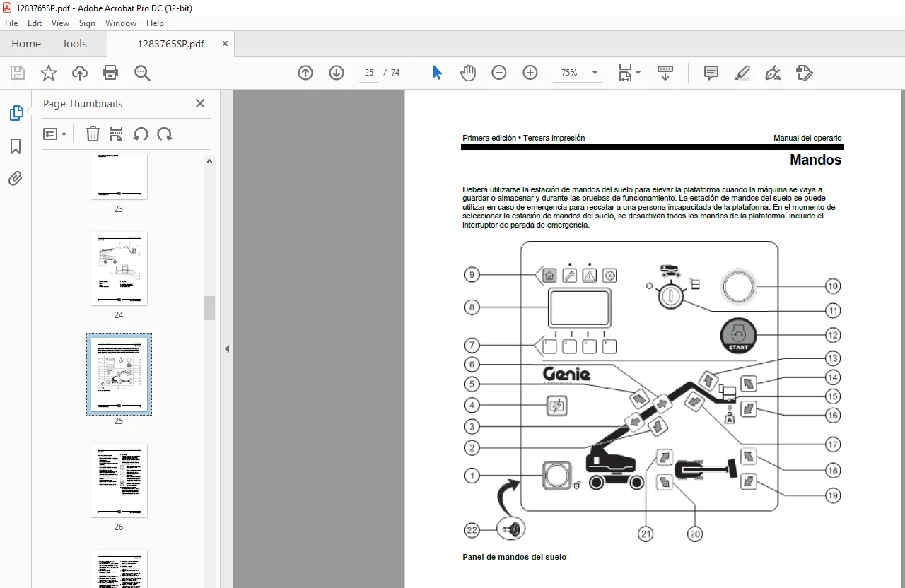Click 'Panel de mandos del suelo' caption
This screenshot has height=588, width=905.
click(514, 557)
